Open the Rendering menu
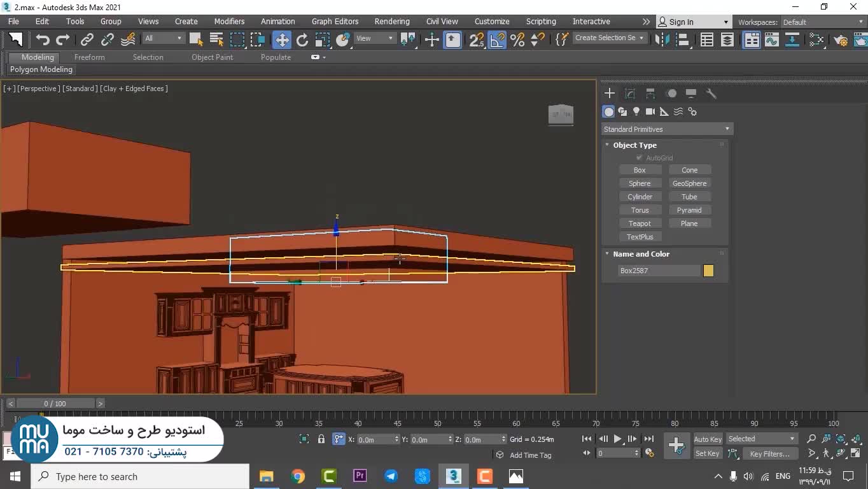 [391, 22]
